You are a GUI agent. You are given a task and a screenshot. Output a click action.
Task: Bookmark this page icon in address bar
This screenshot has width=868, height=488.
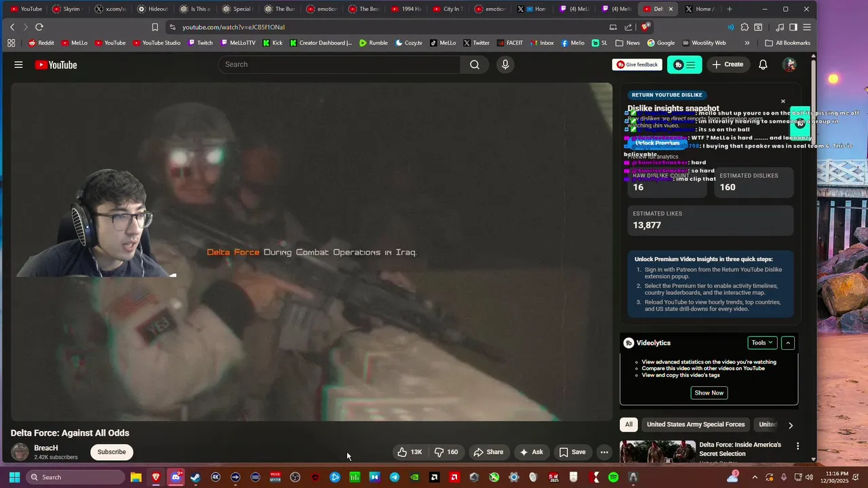155,27
